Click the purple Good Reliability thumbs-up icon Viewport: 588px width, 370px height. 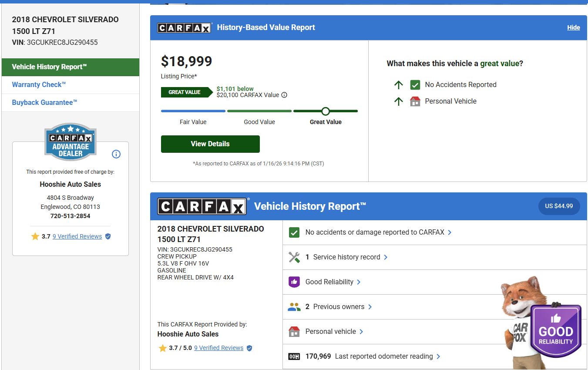(x=294, y=282)
